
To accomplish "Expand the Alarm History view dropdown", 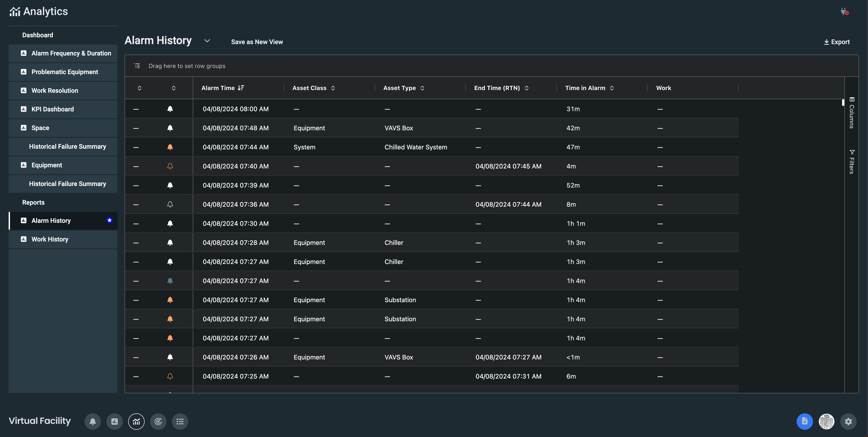I will pos(207,41).
